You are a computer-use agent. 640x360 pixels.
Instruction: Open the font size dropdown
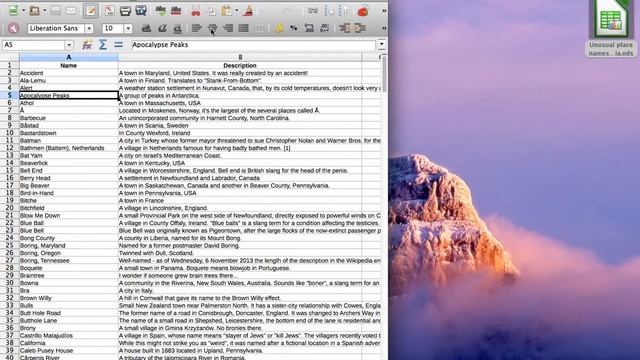128,28
